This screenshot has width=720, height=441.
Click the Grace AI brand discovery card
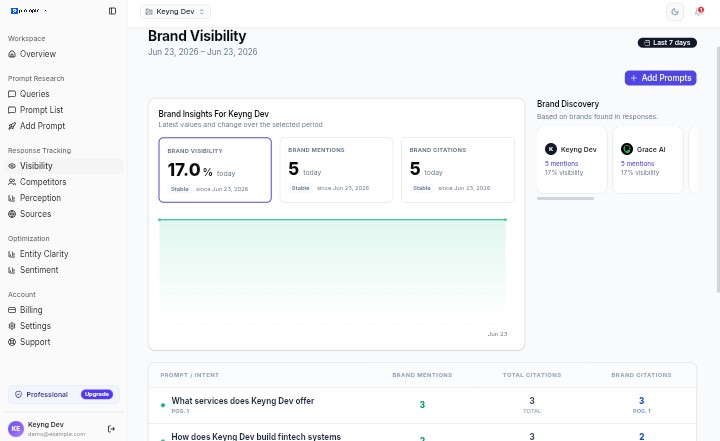coord(648,160)
